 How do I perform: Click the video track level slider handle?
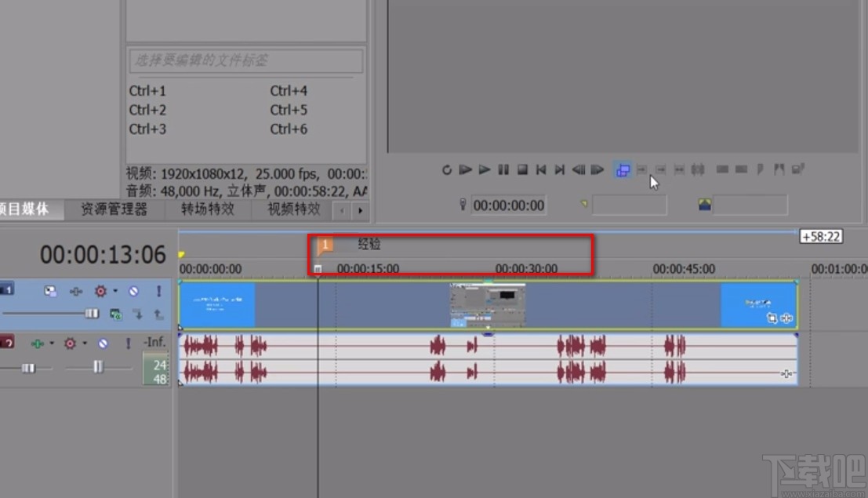91,314
